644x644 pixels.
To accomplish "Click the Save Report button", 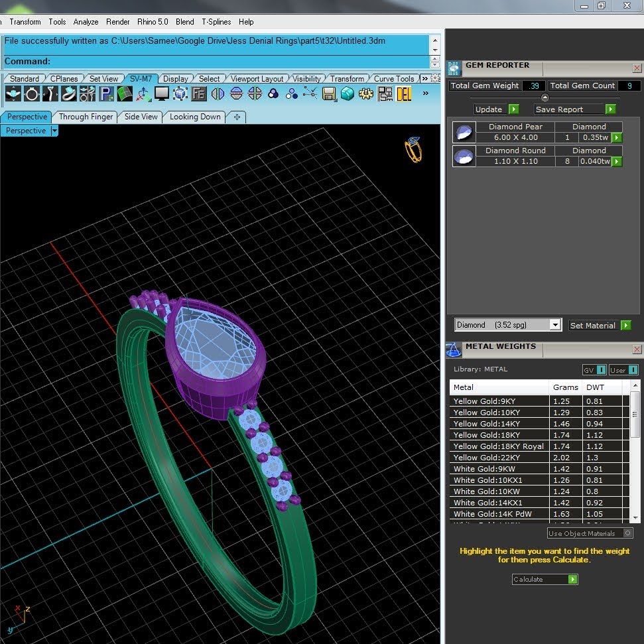I will pyautogui.click(x=574, y=109).
